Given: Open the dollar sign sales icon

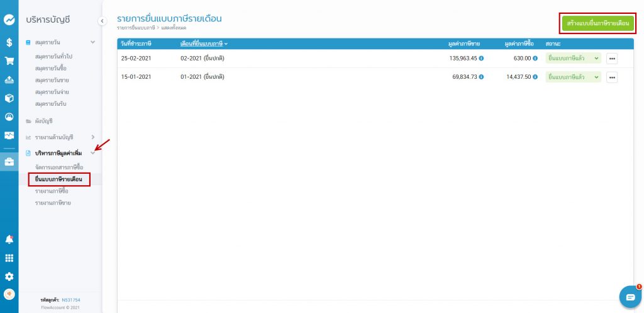Looking at the screenshot, I should pos(9,42).
